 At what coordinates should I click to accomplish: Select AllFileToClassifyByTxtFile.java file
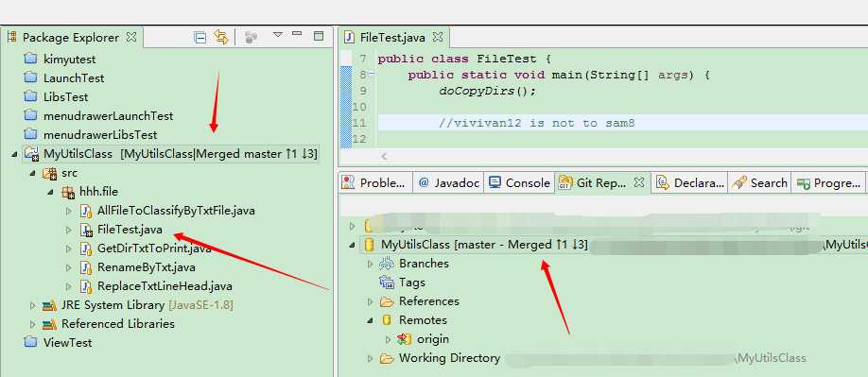coord(176,211)
